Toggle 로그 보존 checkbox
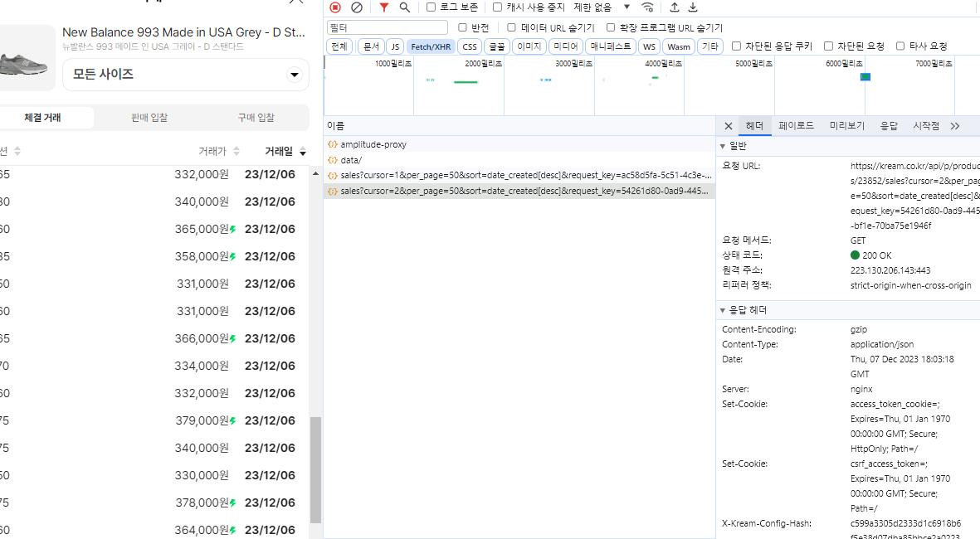This screenshot has height=539, width=980. point(431,7)
